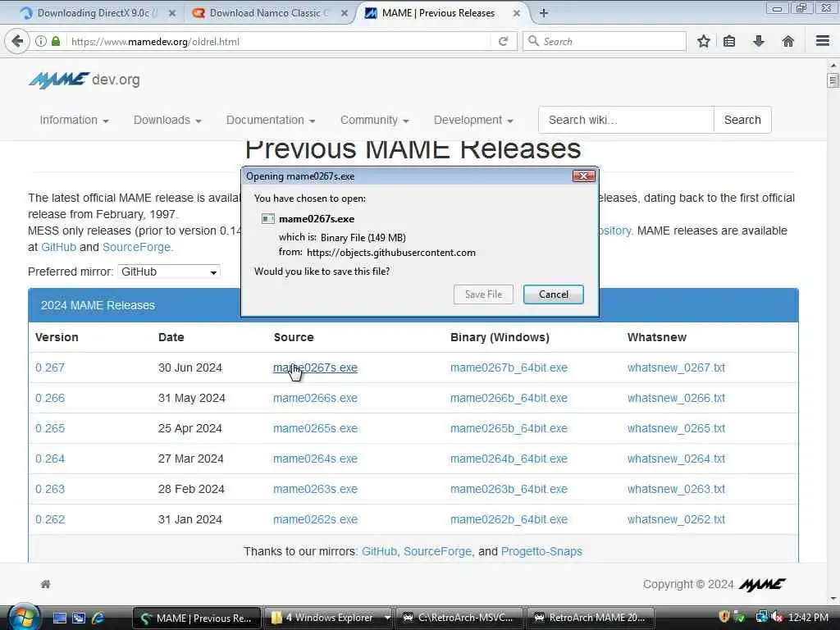Click the mame0264s.exe source link
The width and height of the screenshot is (840, 630).
(x=315, y=459)
